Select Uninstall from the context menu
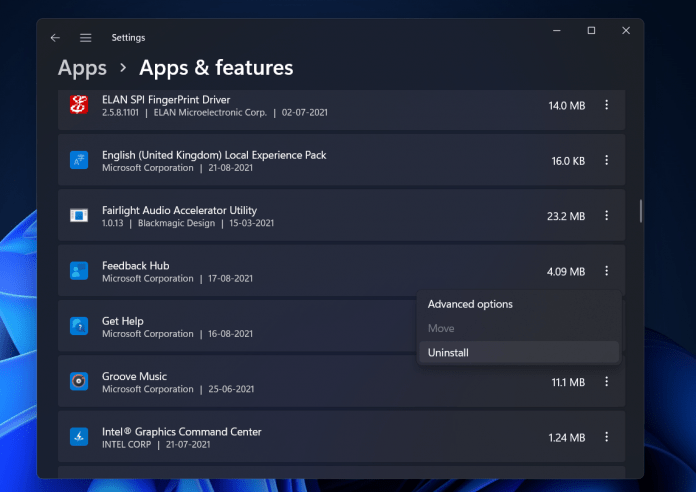Viewport: 696px width, 492px height. (448, 352)
